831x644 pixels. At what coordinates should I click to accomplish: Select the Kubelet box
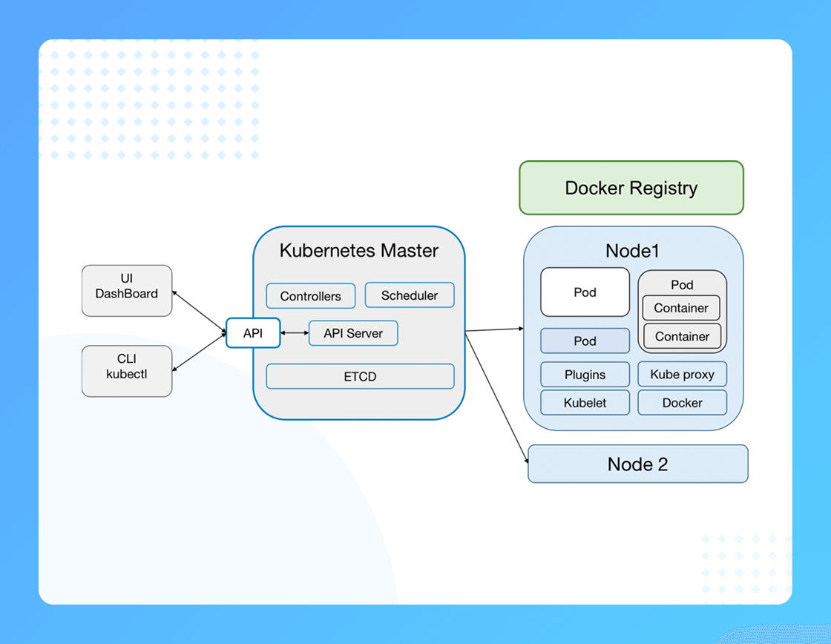pos(585,402)
